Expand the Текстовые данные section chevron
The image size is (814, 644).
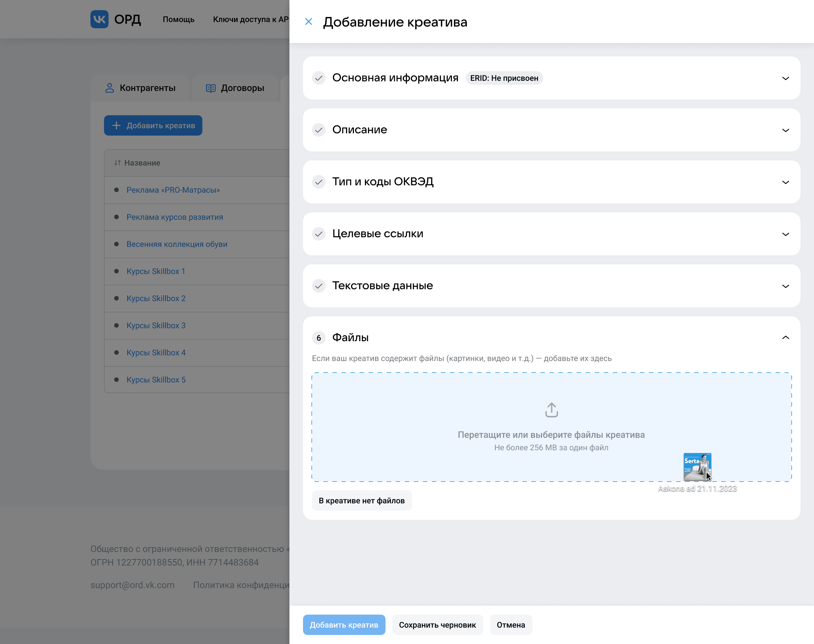[785, 286]
